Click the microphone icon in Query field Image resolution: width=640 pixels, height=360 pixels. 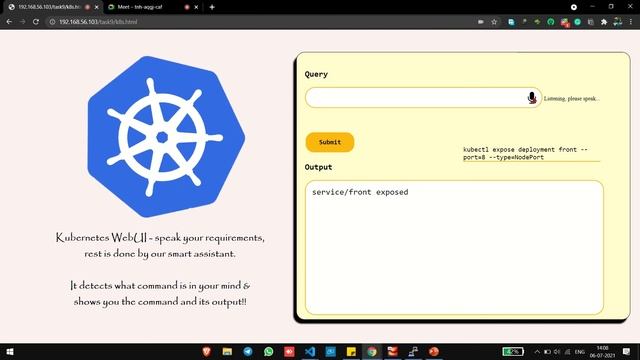(531, 98)
